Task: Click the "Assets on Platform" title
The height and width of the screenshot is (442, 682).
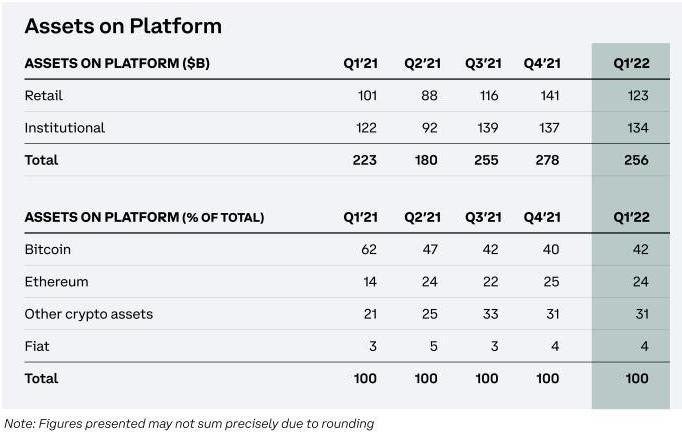Action: coord(123,26)
